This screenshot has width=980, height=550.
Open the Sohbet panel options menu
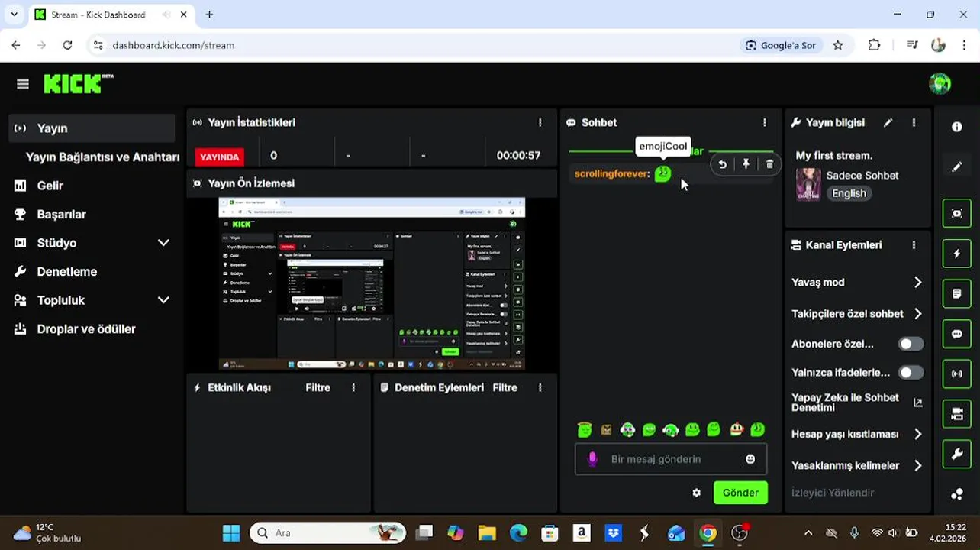[764, 122]
